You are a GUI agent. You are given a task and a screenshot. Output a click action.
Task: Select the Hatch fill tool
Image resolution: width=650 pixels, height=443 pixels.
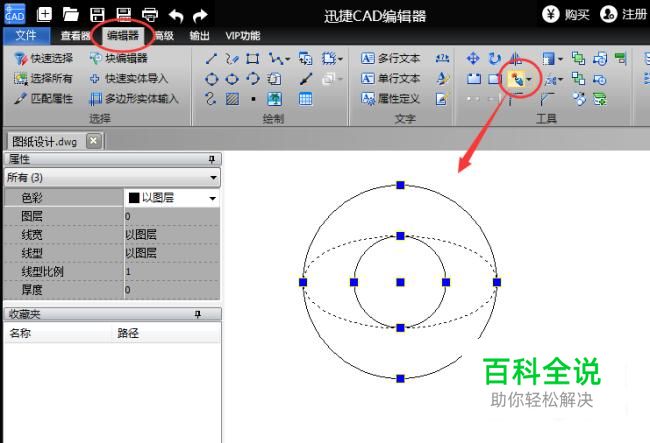[232, 99]
